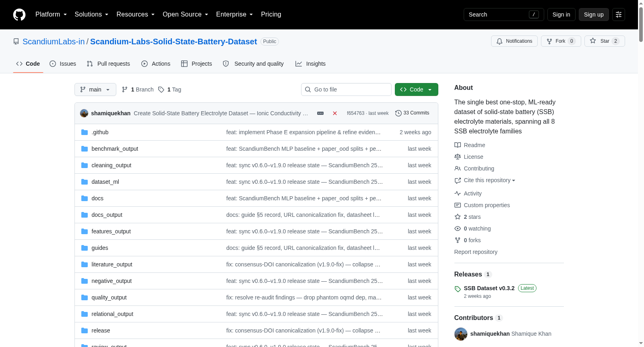Screen dimensions: 644x347
Task: Expand the Open Source menu
Action: pyautogui.click(x=186, y=15)
